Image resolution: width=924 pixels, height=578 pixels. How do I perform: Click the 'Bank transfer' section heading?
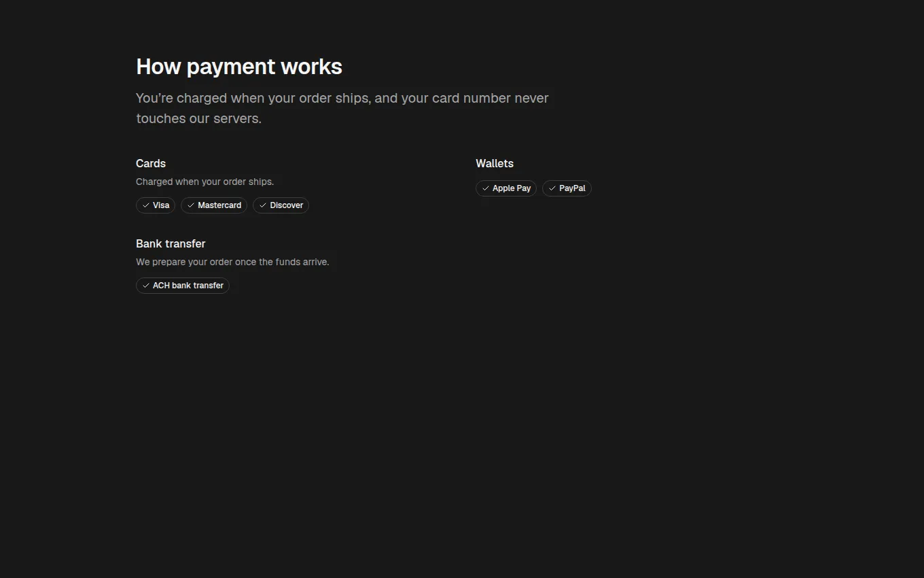click(x=171, y=243)
